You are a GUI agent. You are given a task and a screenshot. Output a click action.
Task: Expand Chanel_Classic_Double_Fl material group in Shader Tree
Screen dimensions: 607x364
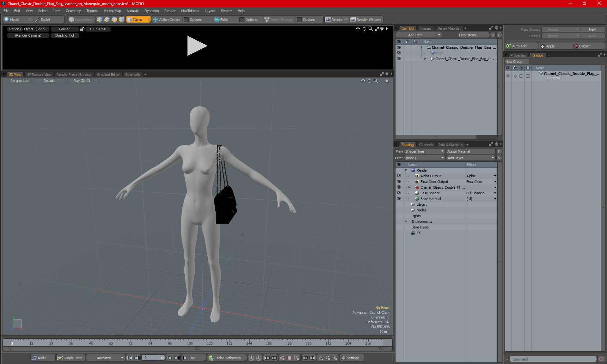409,187
